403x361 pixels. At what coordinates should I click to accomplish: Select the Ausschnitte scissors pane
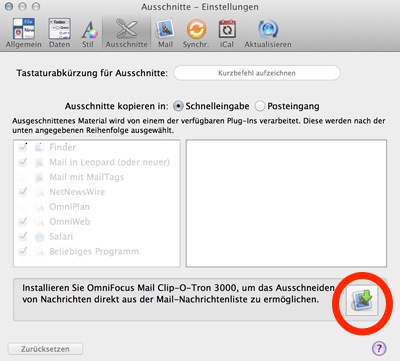(x=127, y=33)
